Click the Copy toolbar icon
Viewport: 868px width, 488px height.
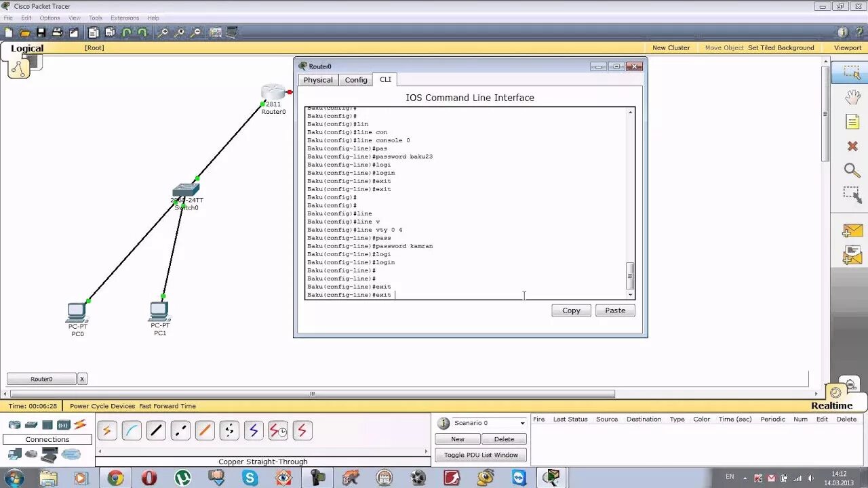94,32
